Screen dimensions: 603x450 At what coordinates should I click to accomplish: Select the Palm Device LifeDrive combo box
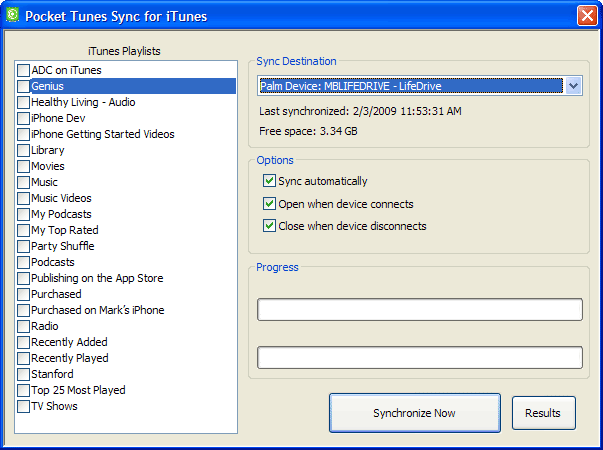(410, 86)
